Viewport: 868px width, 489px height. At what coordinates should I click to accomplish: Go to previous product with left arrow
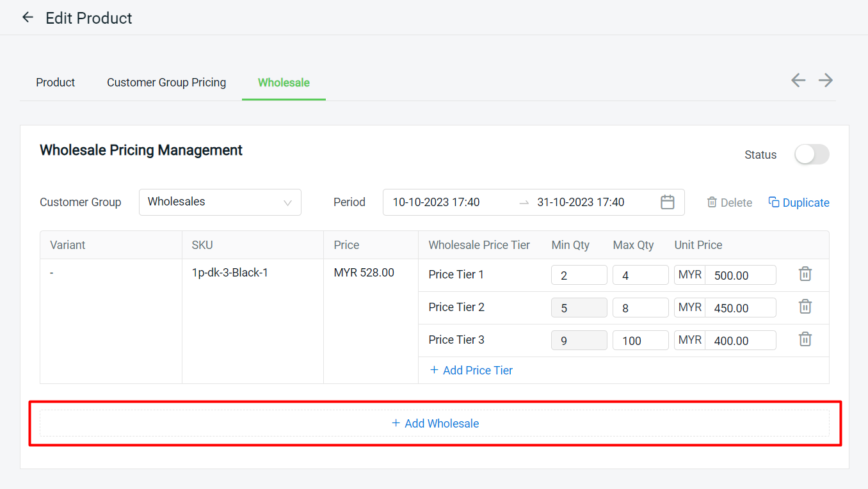click(798, 80)
